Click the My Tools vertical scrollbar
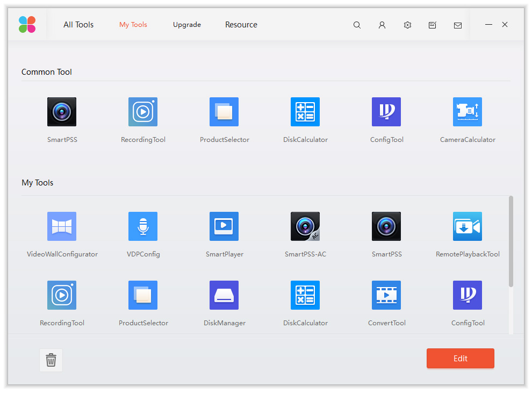 click(511, 241)
